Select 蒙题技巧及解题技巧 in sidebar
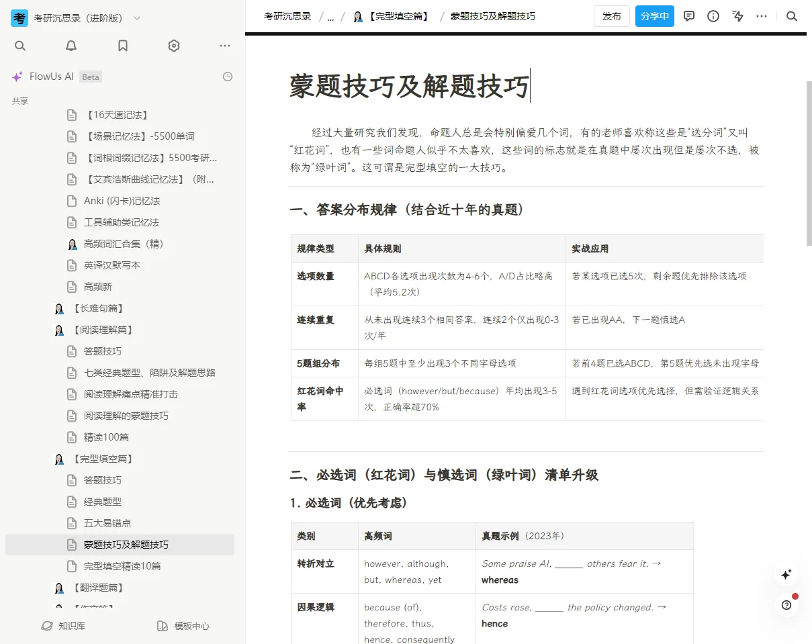812x644 pixels. pyautogui.click(x=120, y=545)
